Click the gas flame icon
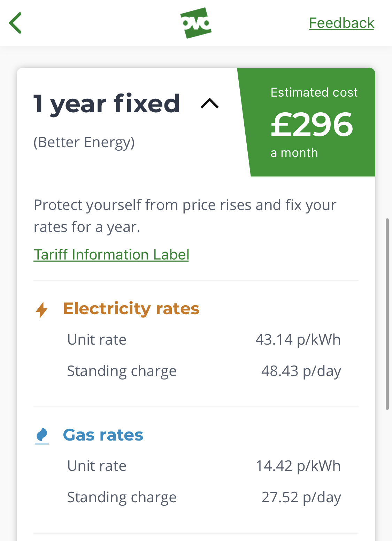This screenshot has height=541, width=392. point(42,436)
